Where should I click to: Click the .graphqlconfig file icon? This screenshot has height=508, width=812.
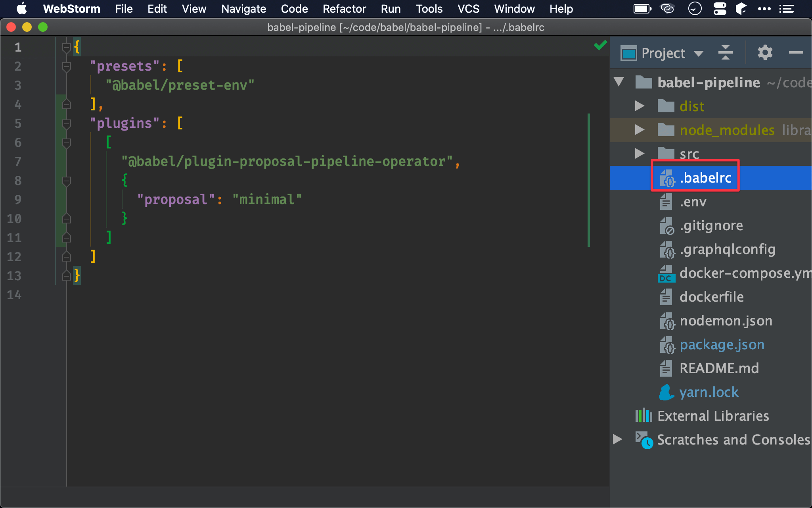click(x=666, y=249)
